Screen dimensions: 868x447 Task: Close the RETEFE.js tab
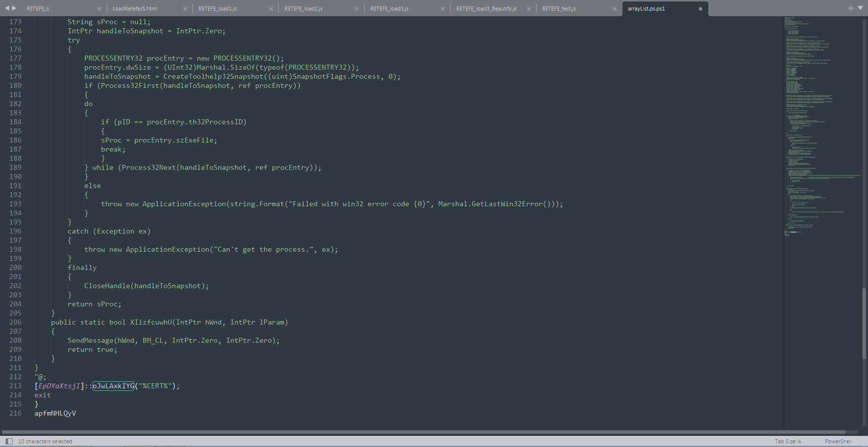(99, 9)
